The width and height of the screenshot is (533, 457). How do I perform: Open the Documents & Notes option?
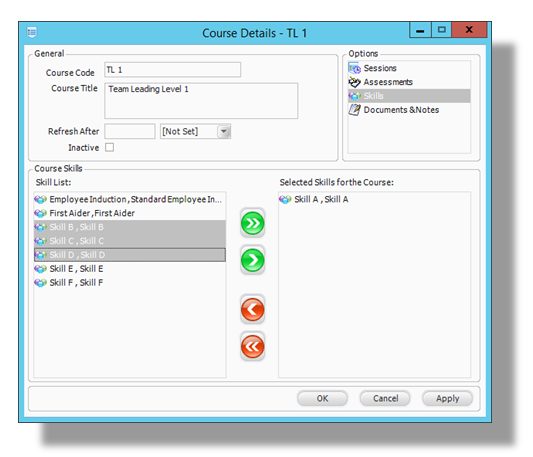pyautogui.click(x=409, y=110)
